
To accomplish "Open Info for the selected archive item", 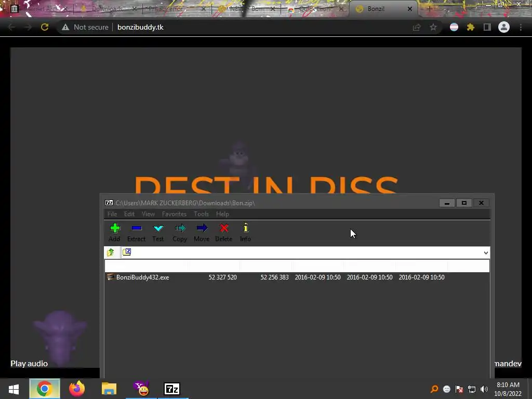I will (245, 232).
